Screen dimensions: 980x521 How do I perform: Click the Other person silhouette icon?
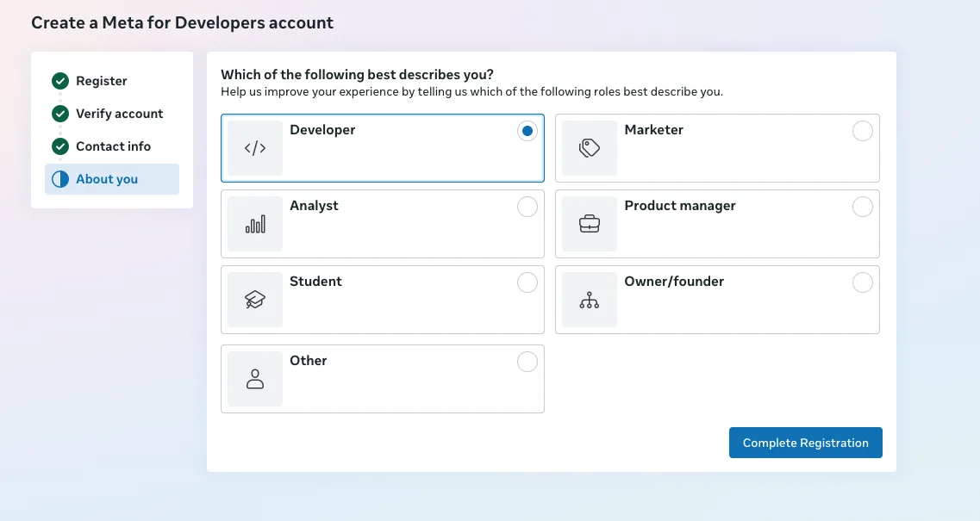point(255,379)
